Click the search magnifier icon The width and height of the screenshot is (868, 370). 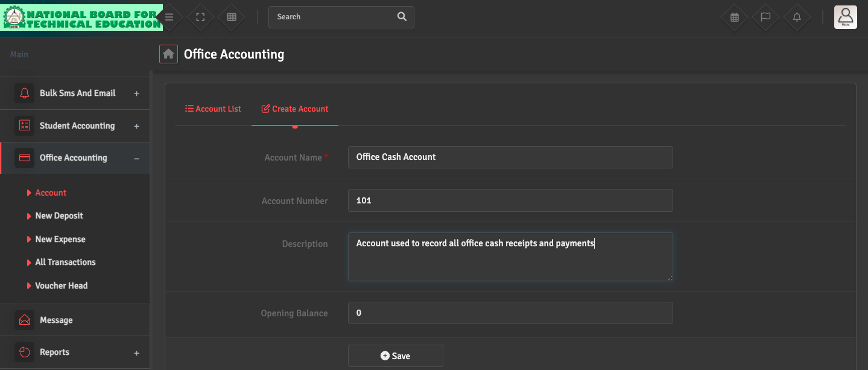[x=402, y=17]
